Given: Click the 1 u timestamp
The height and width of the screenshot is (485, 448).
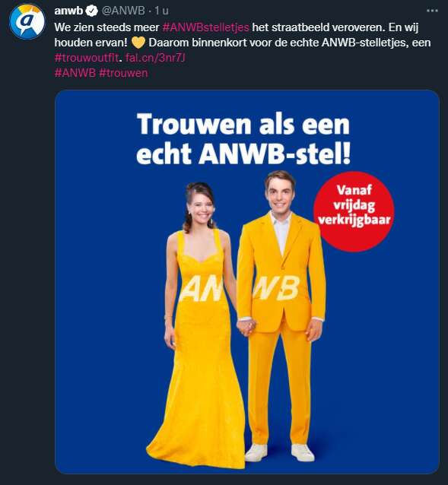Looking at the screenshot, I should 161,11.
